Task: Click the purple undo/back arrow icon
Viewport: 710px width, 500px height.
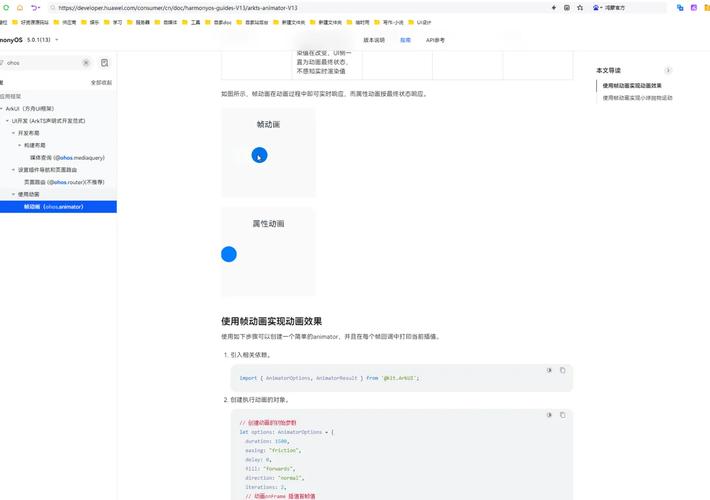Action: coord(35,8)
